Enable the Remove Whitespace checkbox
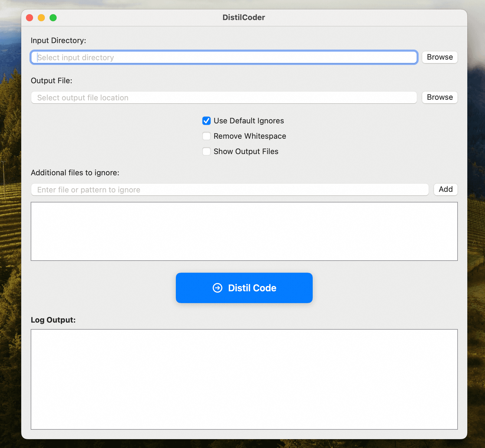Screen dimensions: 485x448 coord(207,136)
